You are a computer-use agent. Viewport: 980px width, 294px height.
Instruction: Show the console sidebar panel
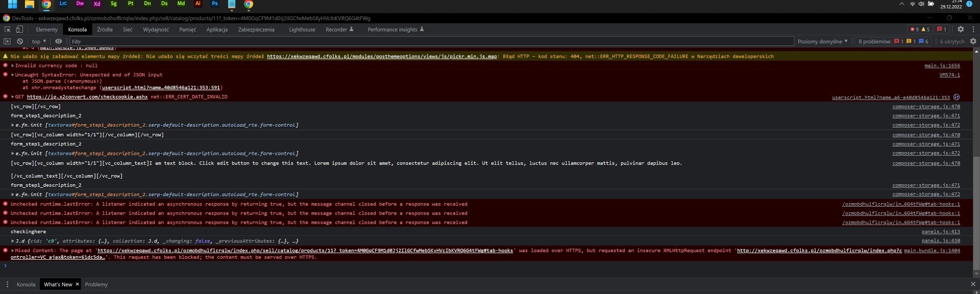click(x=7, y=41)
